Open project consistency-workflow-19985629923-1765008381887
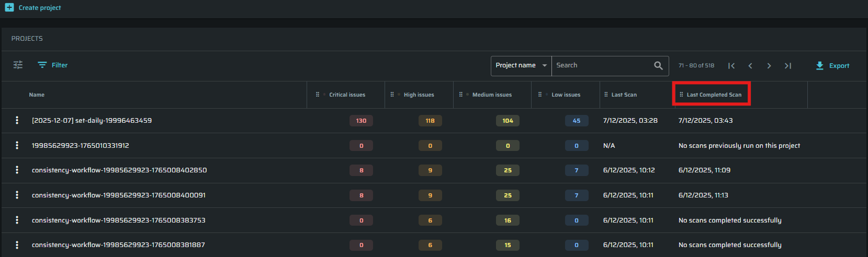This screenshot has width=868, height=257. [118, 245]
